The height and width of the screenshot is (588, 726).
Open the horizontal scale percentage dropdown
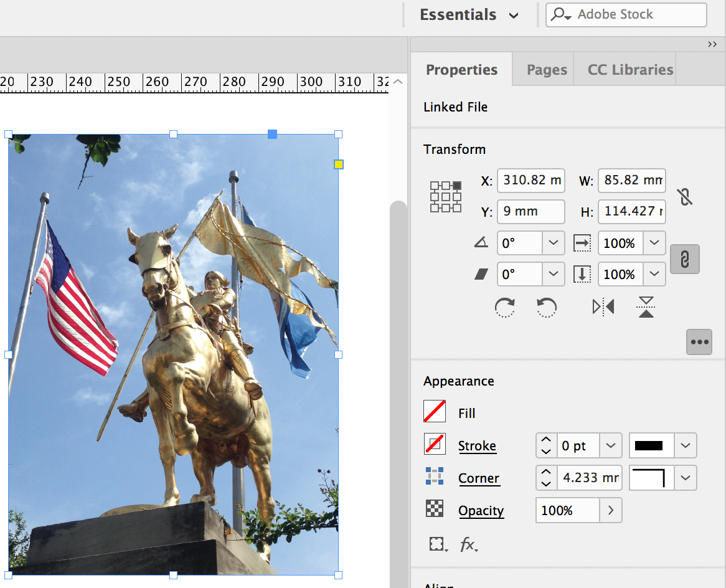pyautogui.click(x=654, y=243)
